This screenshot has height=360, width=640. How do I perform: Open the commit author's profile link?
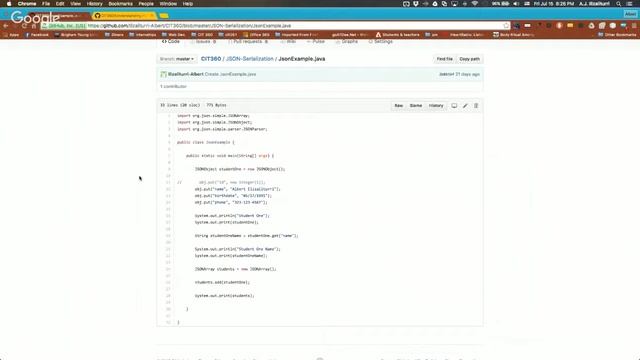(x=186, y=74)
